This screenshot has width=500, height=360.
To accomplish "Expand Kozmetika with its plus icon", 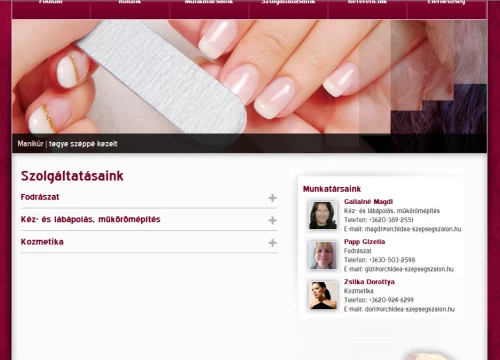I will click(272, 243).
